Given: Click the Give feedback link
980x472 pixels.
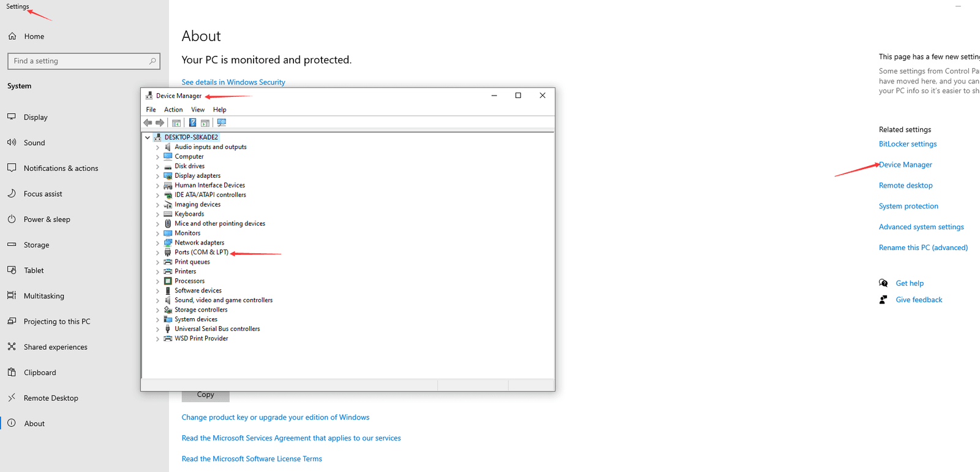Looking at the screenshot, I should click(919, 300).
